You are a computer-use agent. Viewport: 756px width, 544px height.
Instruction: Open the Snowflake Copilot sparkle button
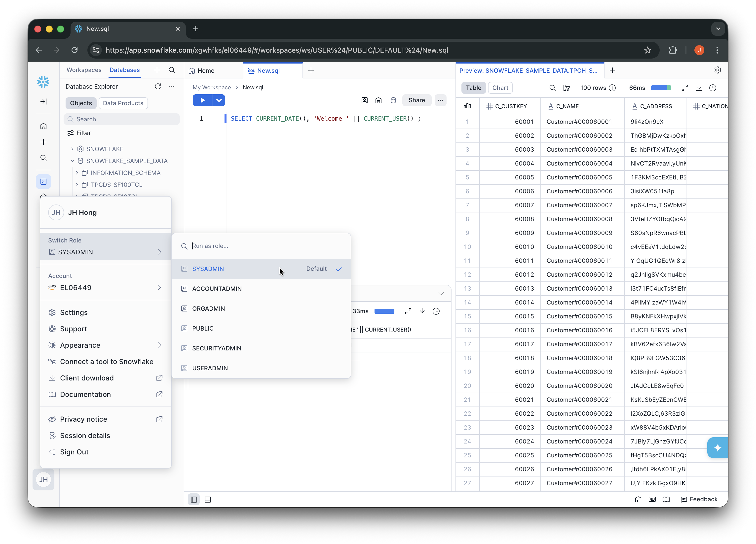coord(718,448)
